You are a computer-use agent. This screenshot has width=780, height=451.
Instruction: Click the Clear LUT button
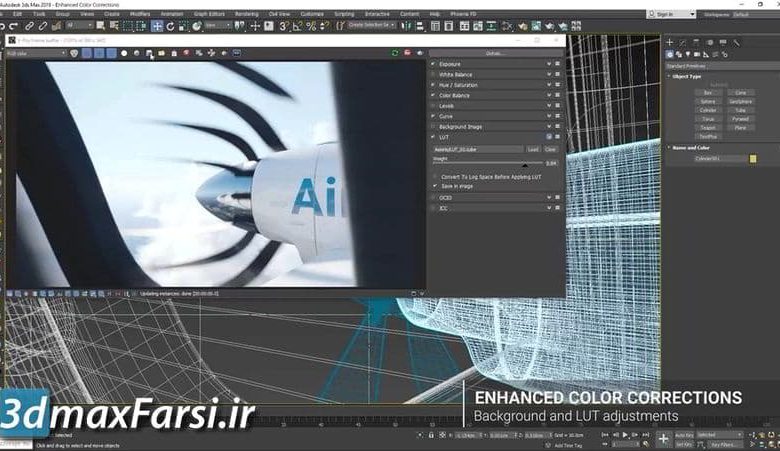(x=550, y=149)
